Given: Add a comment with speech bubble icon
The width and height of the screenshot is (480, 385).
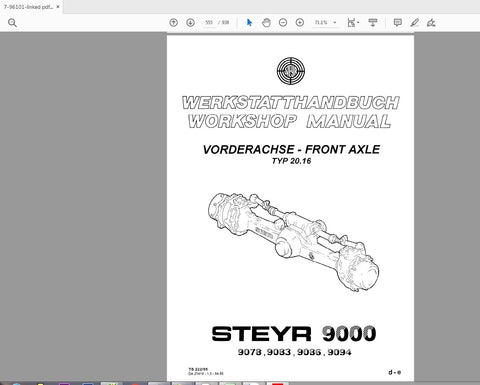Looking at the screenshot, I should [397, 22].
